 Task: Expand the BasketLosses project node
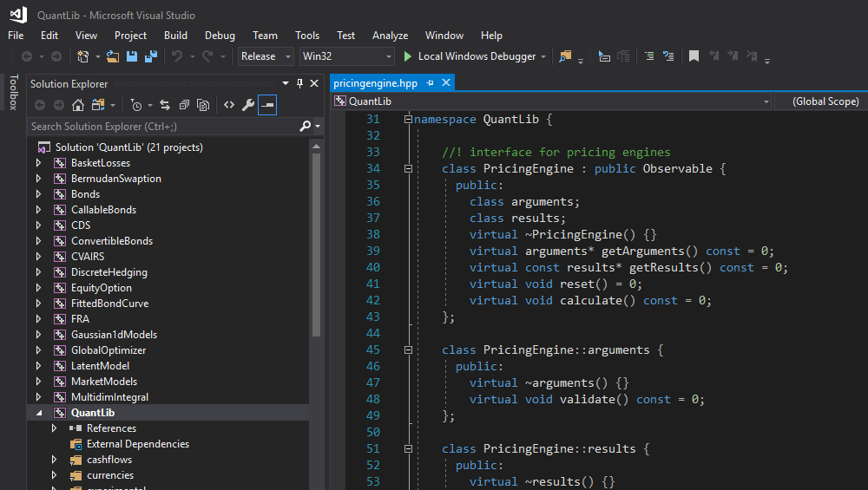pyautogui.click(x=38, y=163)
